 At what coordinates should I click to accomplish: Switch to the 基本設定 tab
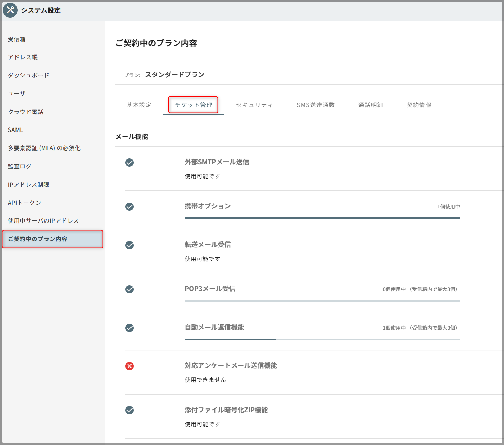[x=139, y=105]
